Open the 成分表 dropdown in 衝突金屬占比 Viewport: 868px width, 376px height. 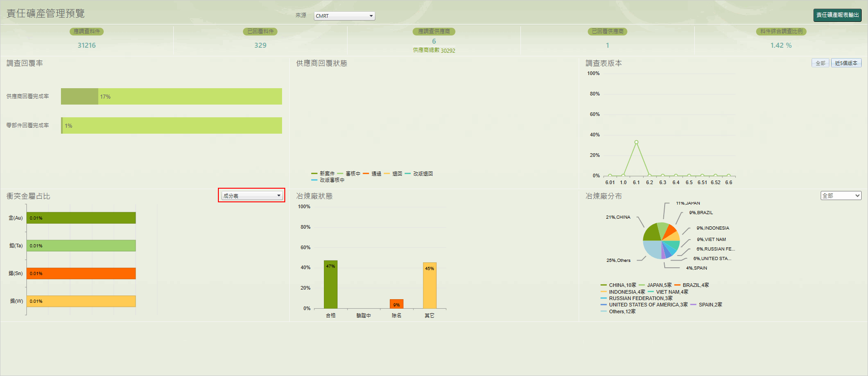click(x=252, y=196)
